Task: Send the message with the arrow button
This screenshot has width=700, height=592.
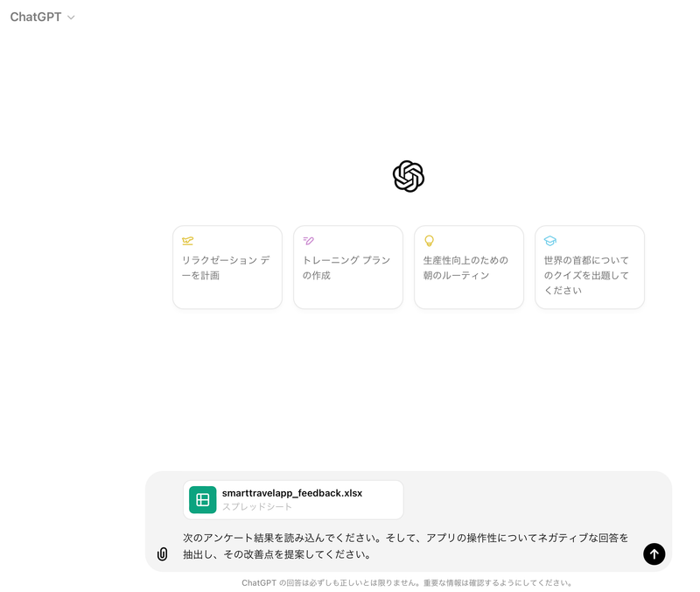Action: coord(654,554)
